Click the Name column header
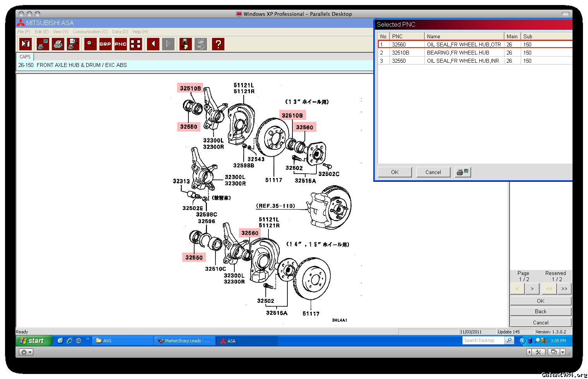This screenshot has width=588, height=379. 464,36
